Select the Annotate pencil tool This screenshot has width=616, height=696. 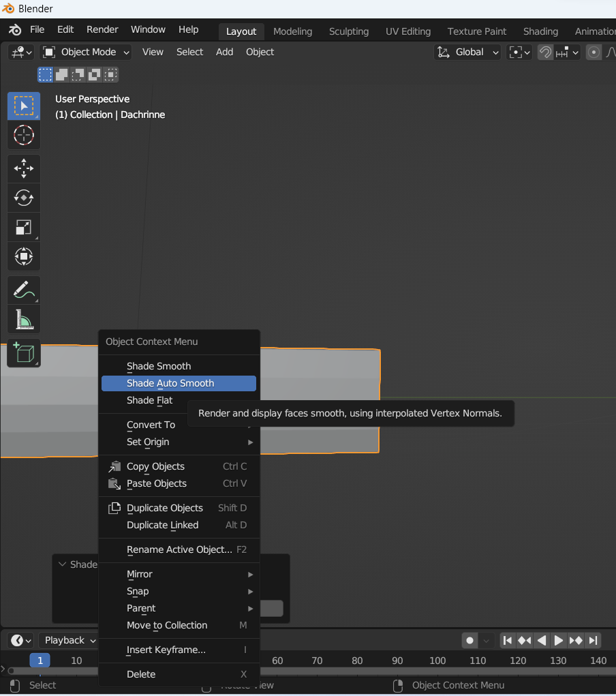[x=24, y=290]
